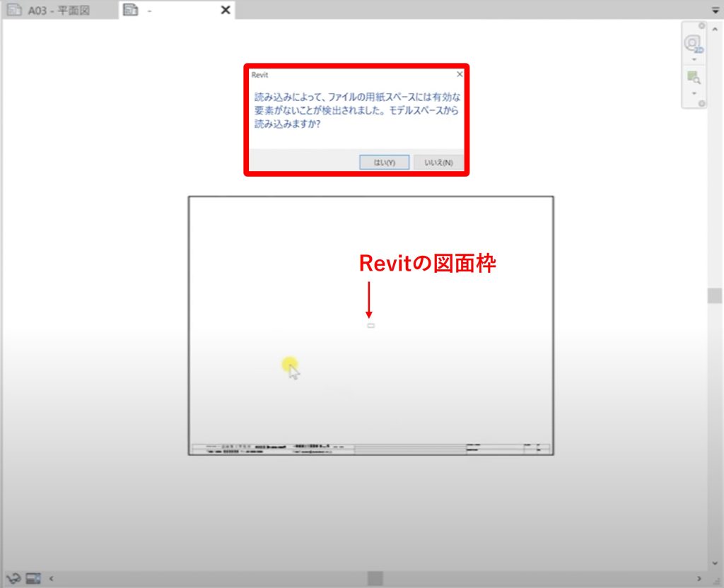This screenshot has height=588, width=724.
Task: Click the navigation bar top corner options circle
Action: click(702, 25)
